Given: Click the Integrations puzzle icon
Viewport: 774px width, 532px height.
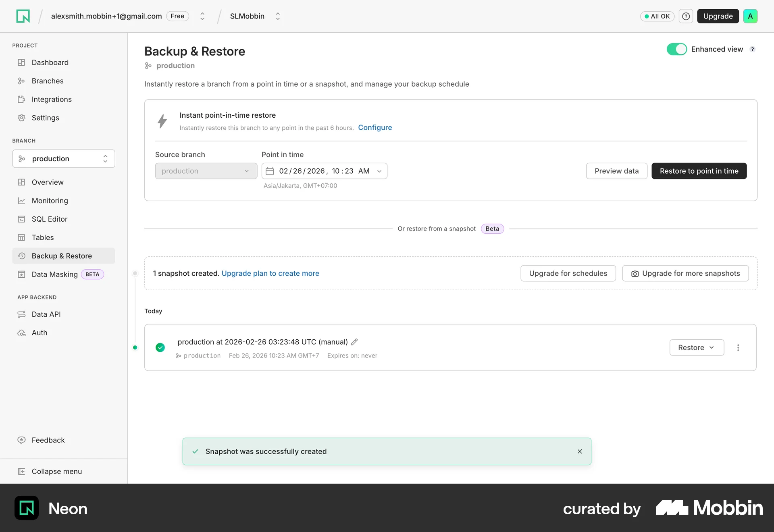Looking at the screenshot, I should click(21, 99).
